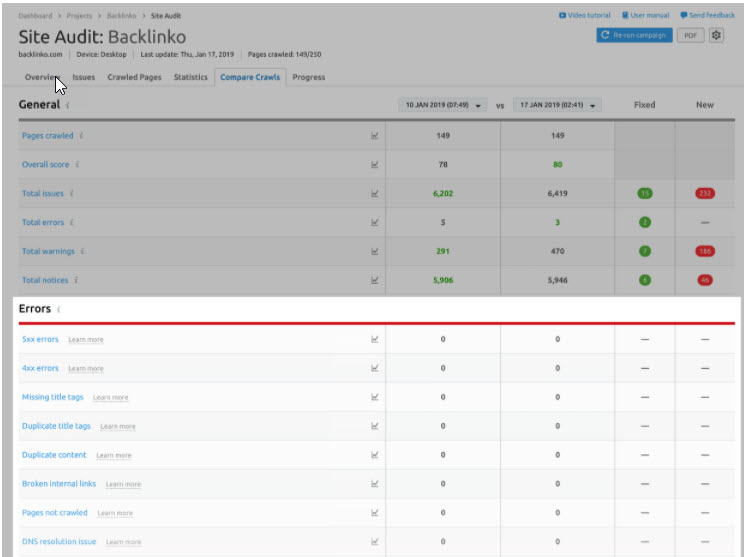Click the red 46 new notices badge

coord(705,280)
